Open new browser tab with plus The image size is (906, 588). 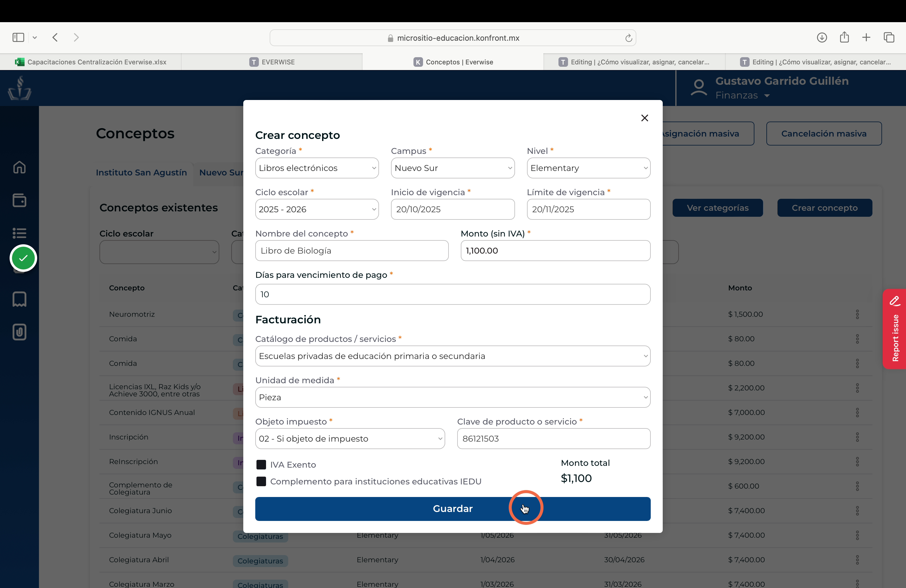(866, 37)
